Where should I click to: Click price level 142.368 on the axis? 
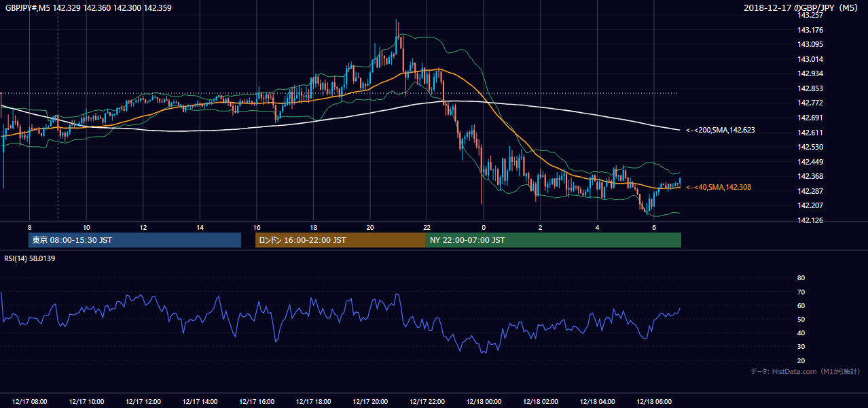pos(810,176)
